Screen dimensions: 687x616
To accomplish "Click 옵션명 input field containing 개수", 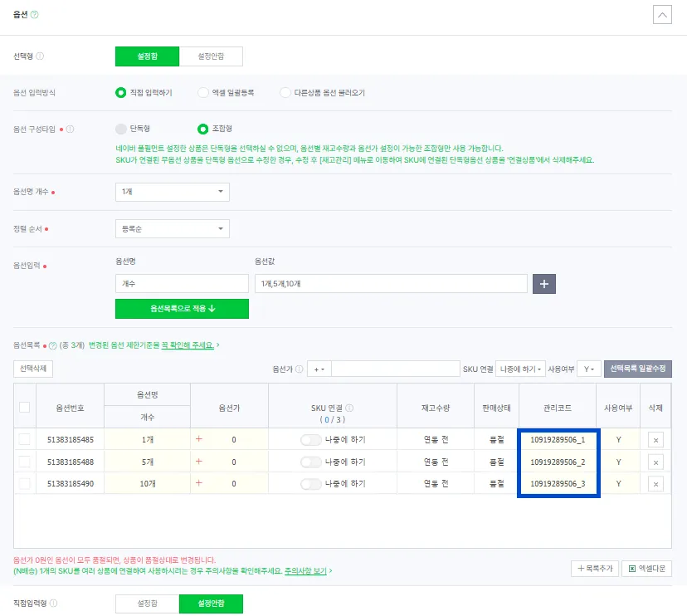I will coord(182,284).
